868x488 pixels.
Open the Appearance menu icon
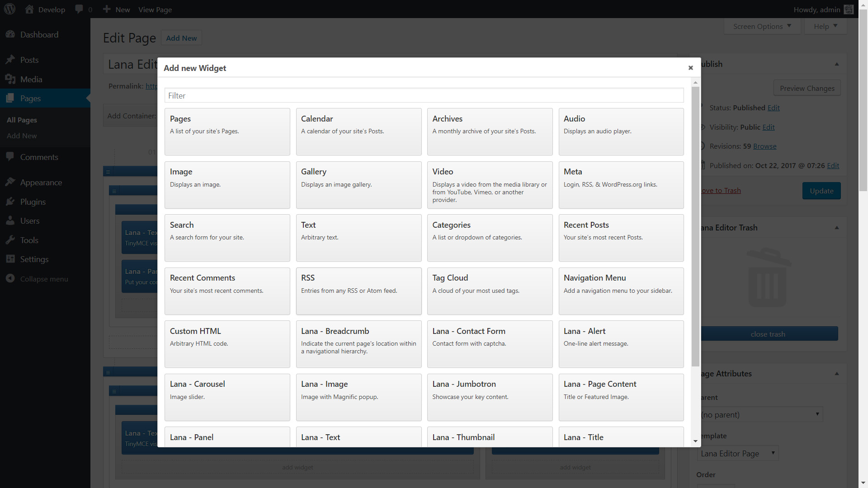click(10, 182)
